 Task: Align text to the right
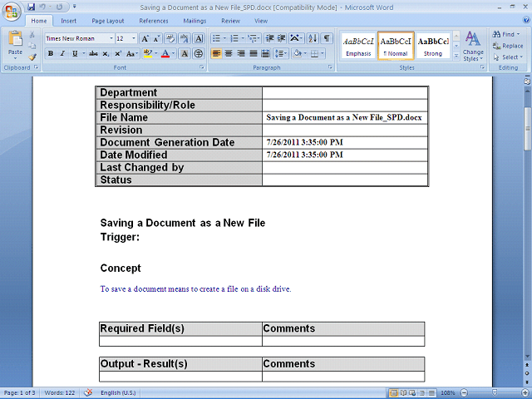click(241, 53)
